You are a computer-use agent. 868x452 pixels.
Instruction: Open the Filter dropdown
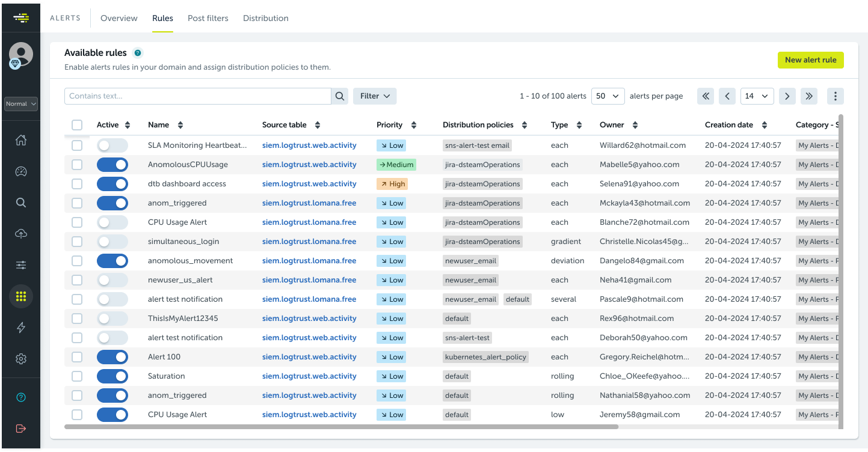[x=374, y=96]
